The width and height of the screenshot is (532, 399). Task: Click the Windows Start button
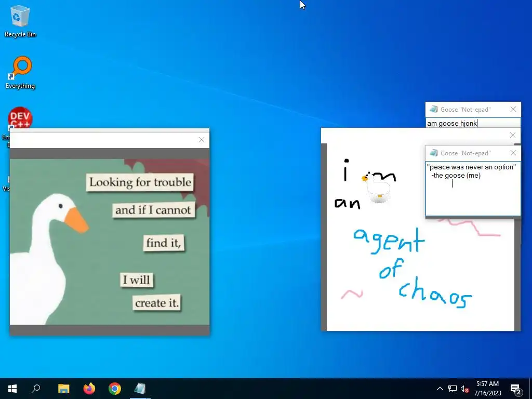12,389
